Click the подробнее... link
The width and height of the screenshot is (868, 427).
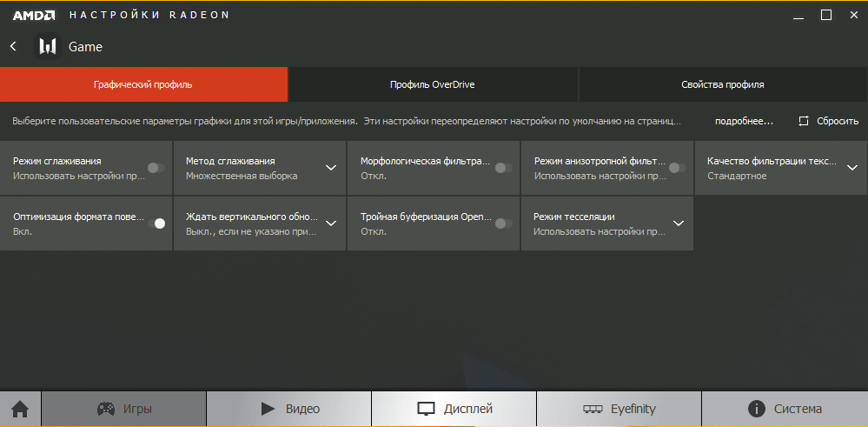[744, 121]
